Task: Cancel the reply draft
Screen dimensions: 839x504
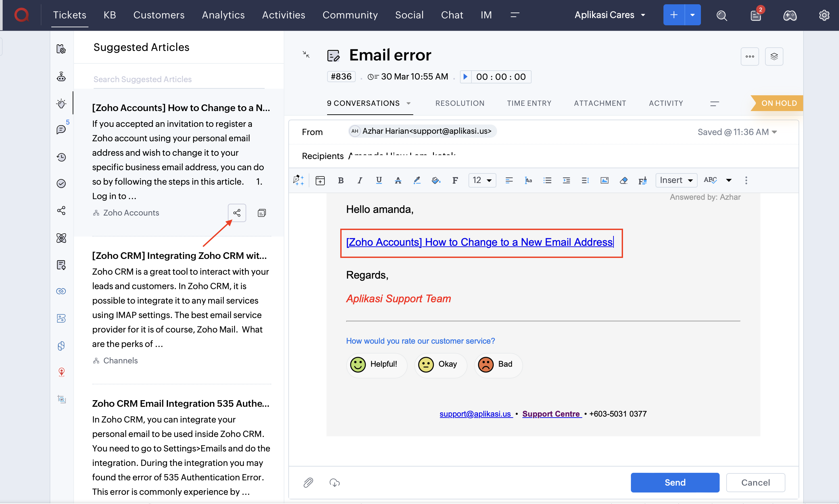Action: (x=755, y=482)
